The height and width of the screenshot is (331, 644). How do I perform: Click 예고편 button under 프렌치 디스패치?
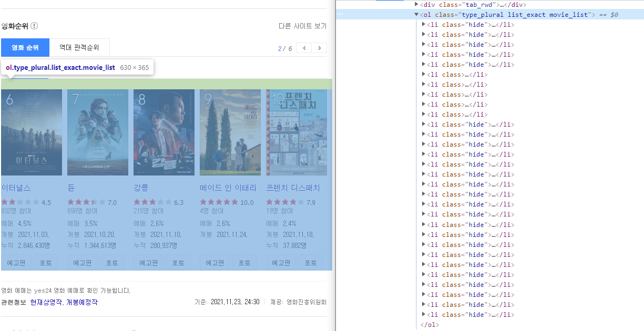(281, 263)
